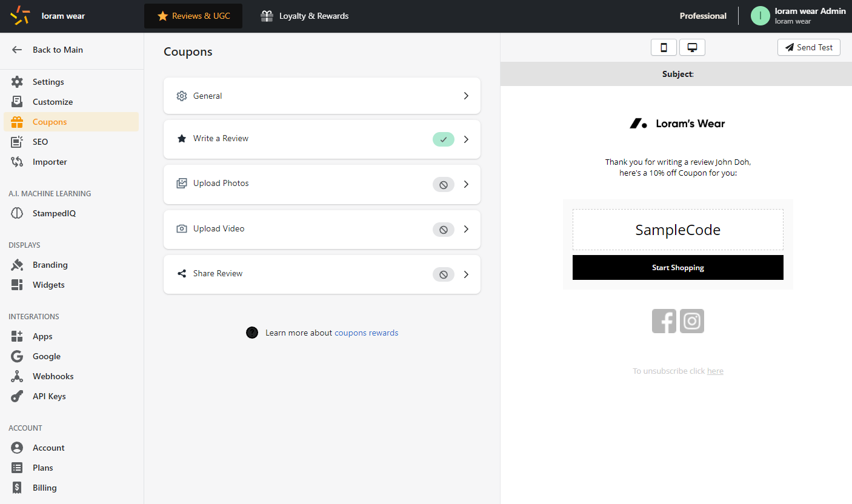
Task: Click the Apps icon in Integrations
Action: pyautogui.click(x=17, y=336)
